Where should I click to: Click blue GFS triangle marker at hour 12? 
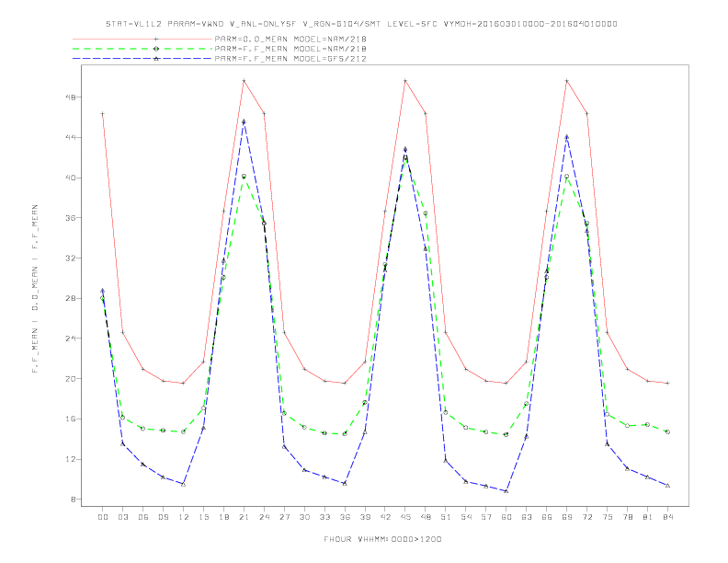click(x=184, y=484)
